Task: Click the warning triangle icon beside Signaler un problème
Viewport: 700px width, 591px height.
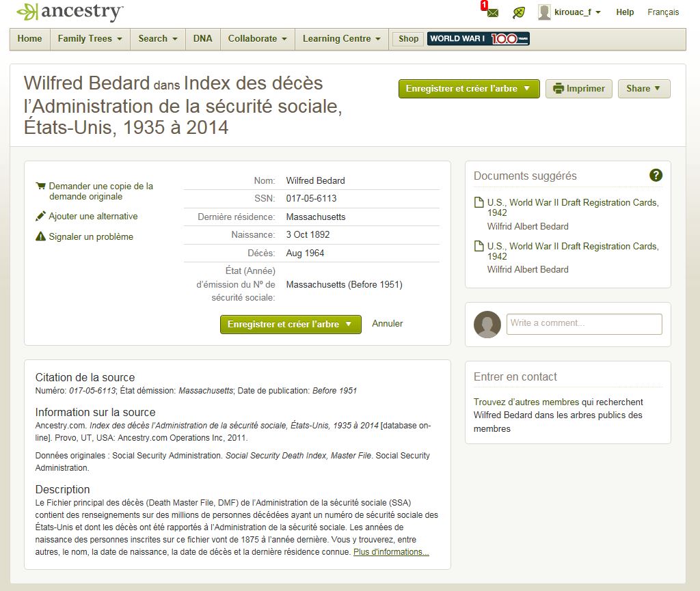Action: point(40,236)
